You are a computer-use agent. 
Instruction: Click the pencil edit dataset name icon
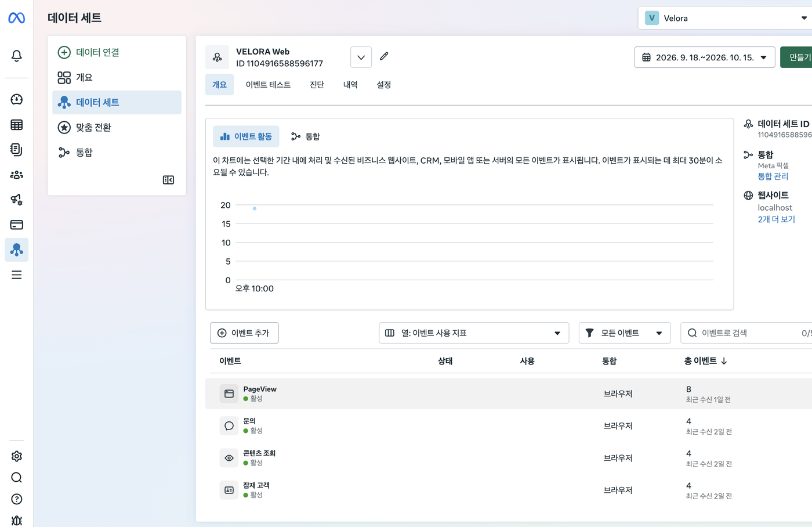[384, 56]
